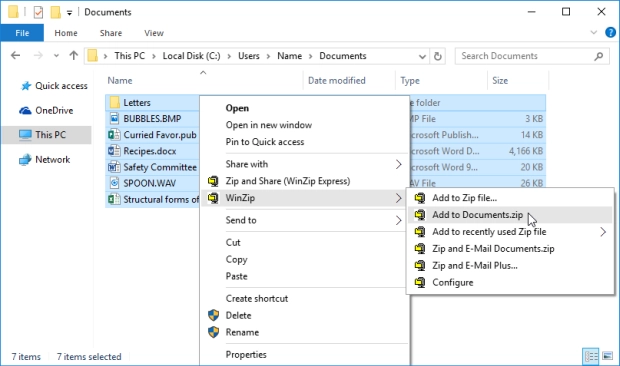This screenshot has width=620, height=366.
Task: Click in the Search Documents field
Action: coord(531,56)
